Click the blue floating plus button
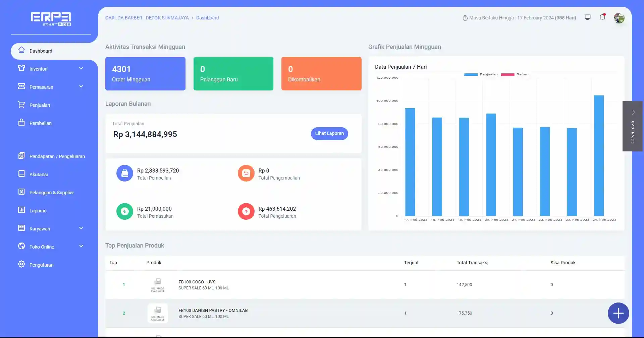This screenshot has height=338, width=644. tap(618, 313)
